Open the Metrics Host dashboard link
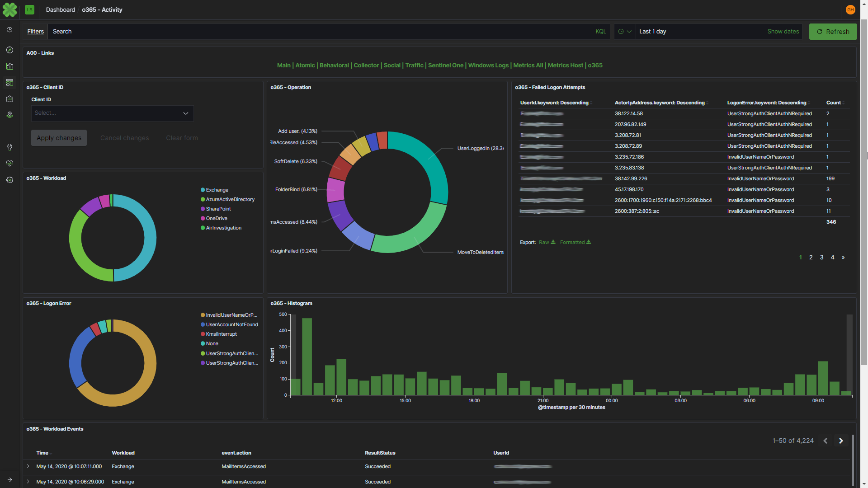The image size is (868, 488). click(566, 66)
